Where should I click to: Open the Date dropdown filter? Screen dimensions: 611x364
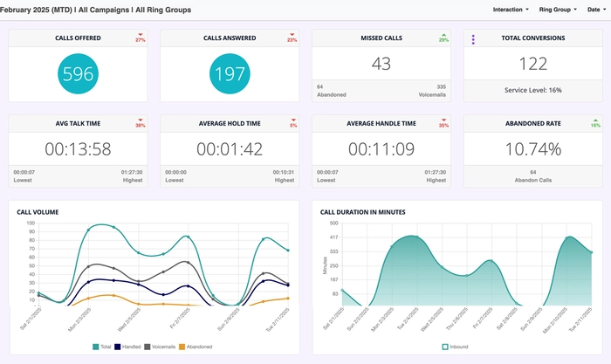(596, 10)
